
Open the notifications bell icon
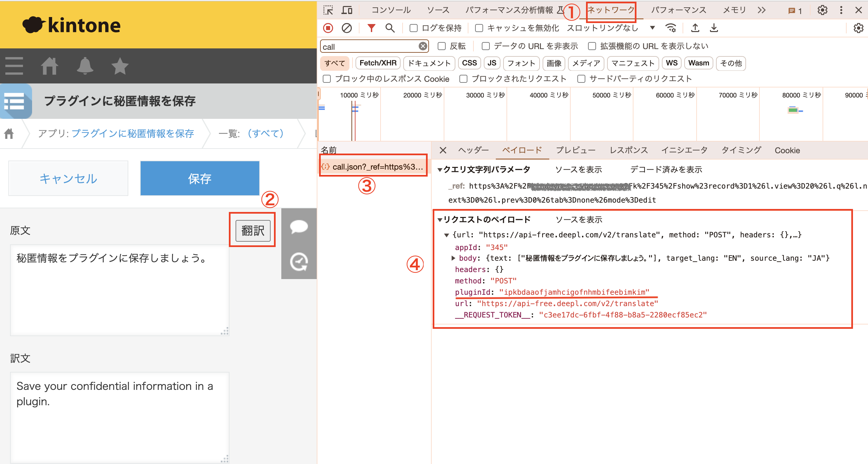tap(85, 66)
